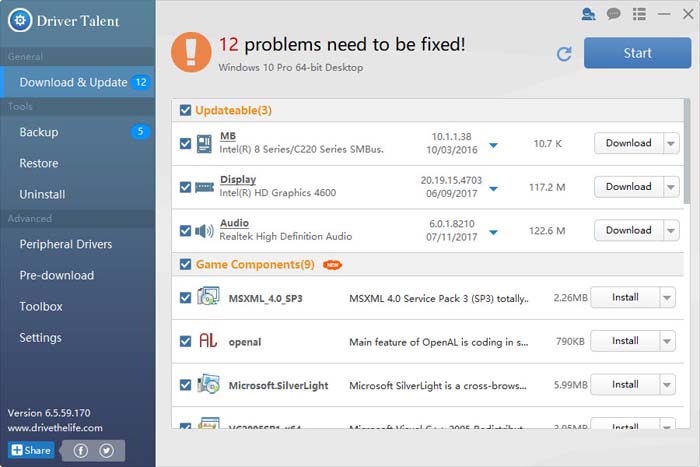Click the MB motherboard device icon
The image size is (700, 467).
[x=204, y=144]
